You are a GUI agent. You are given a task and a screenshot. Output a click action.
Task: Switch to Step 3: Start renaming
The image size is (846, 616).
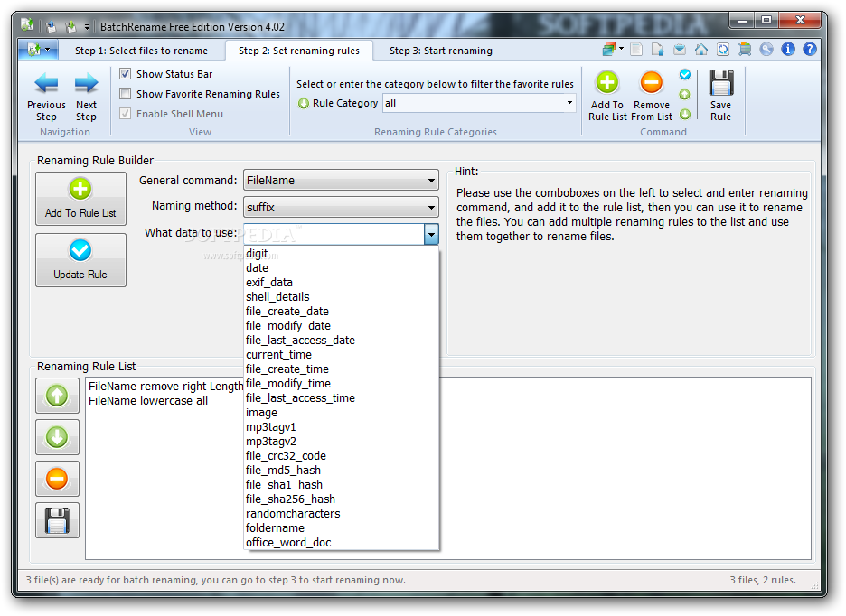click(441, 51)
